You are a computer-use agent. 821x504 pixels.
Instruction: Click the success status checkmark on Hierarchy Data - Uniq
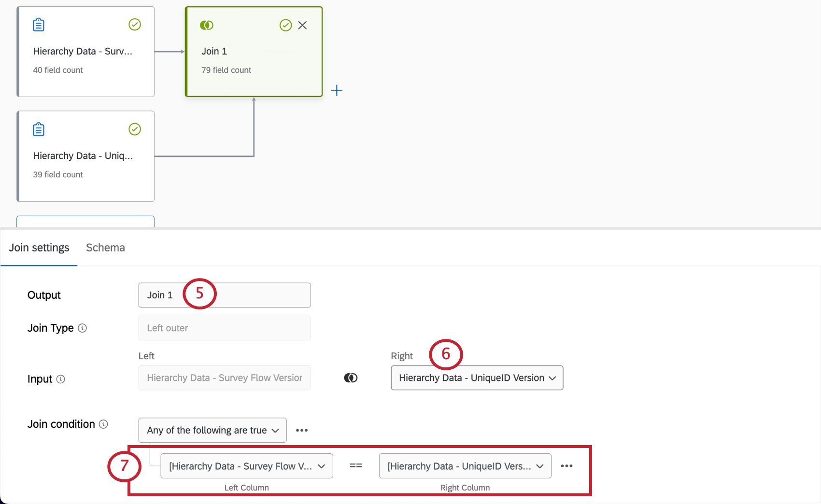tap(135, 129)
